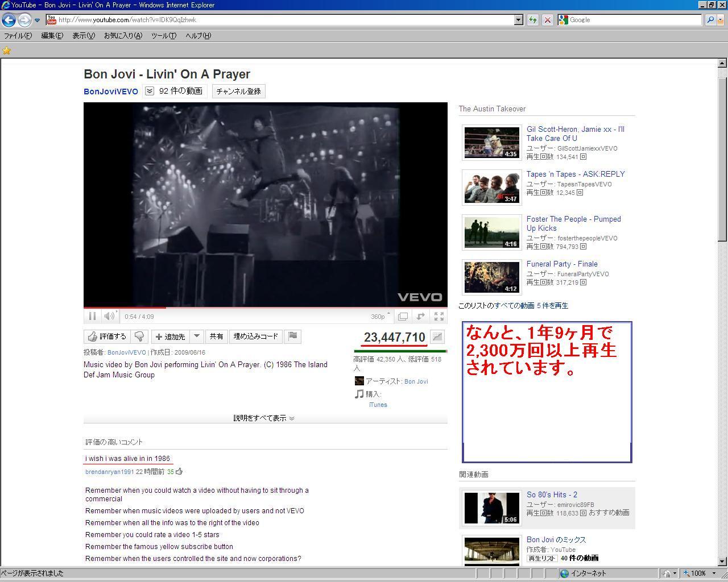This screenshot has height=582, width=728.
Task: Open the BonJoviVEVO channel link under the title
Action: pyautogui.click(x=111, y=92)
